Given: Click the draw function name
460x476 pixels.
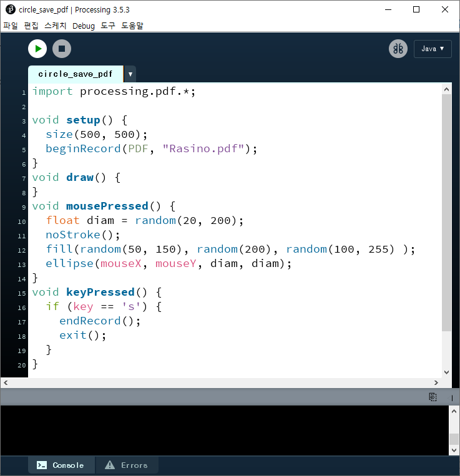Looking at the screenshot, I should click(80, 177).
